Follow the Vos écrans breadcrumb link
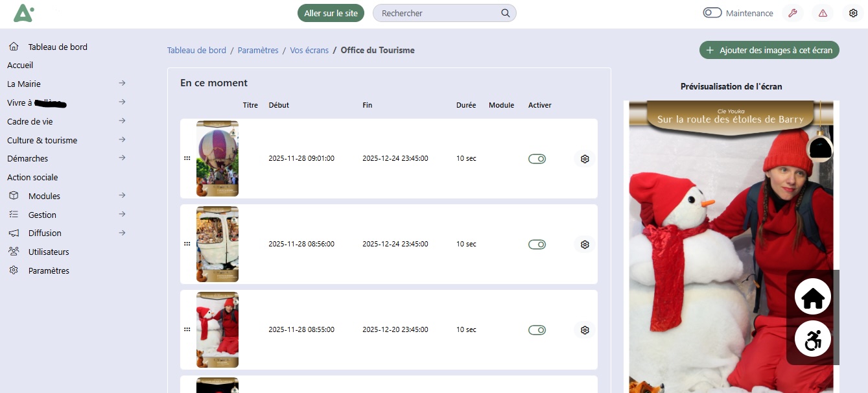This screenshot has width=868, height=393. point(309,50)
